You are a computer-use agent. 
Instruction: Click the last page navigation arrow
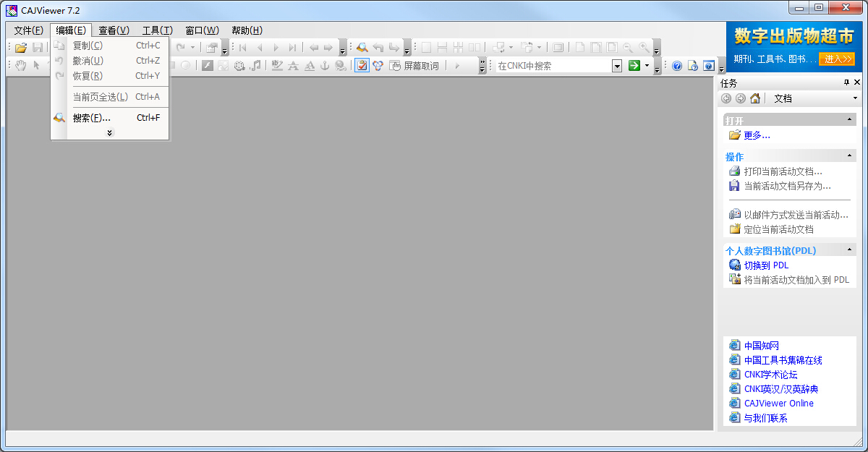[292, 48]
